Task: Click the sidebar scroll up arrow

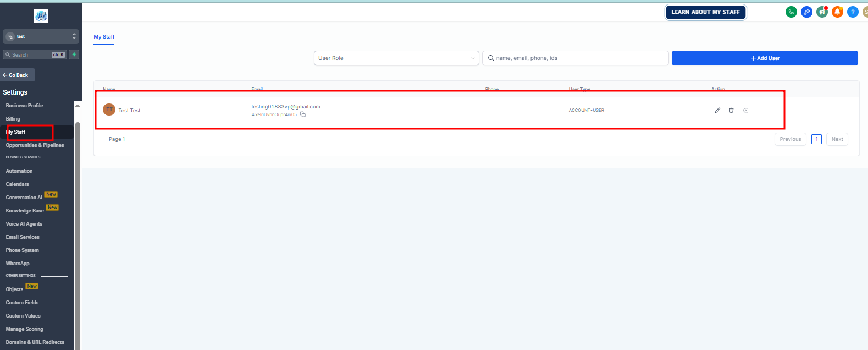Action: coord(78,105)
